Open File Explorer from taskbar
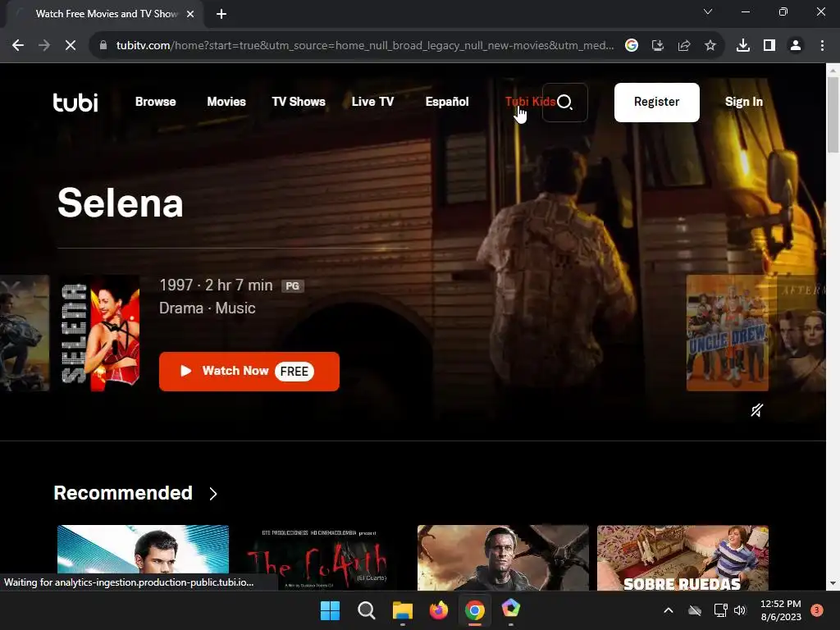 click(x=402, y=610)
